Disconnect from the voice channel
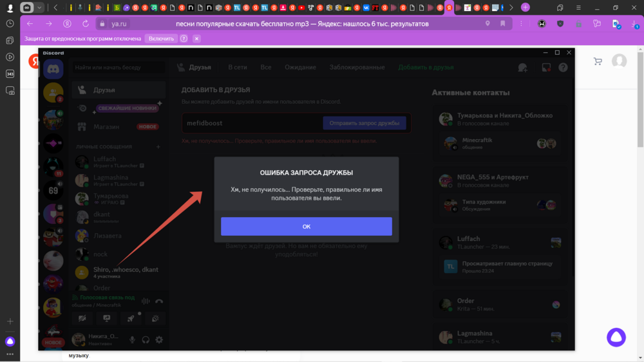Image resolution: width=644 pixels, height=362 pixels. click(159, 301)
